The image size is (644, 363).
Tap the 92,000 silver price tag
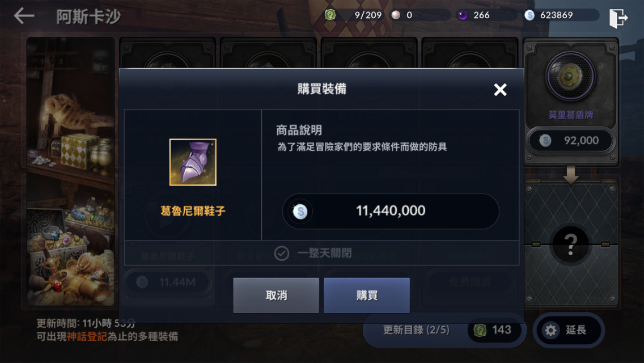tap(570, 141)
